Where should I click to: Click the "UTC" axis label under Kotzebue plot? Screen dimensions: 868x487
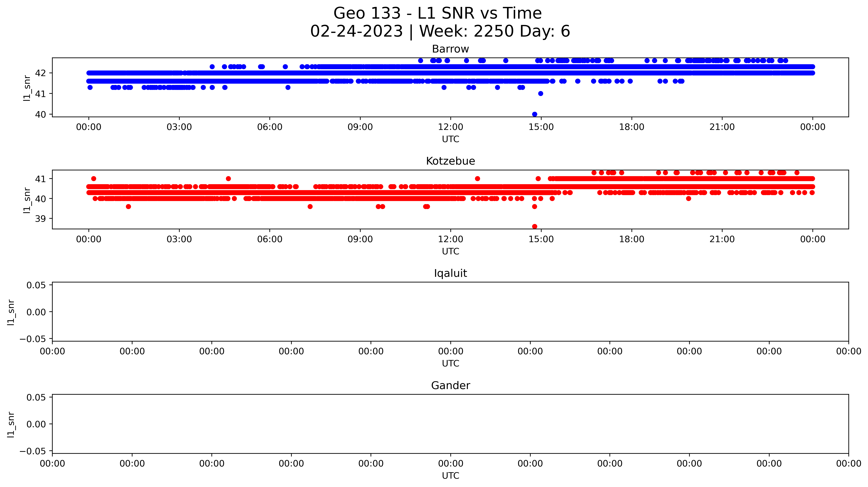point(451,251)
